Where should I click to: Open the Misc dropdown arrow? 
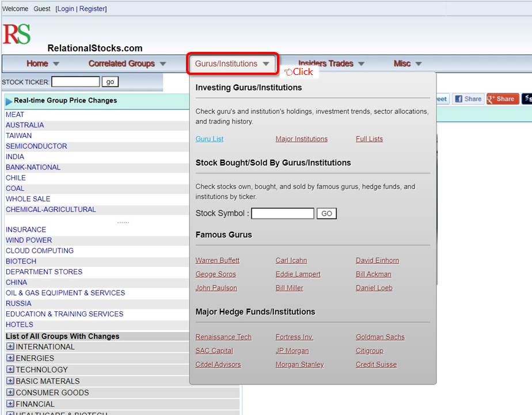point(419,64)
